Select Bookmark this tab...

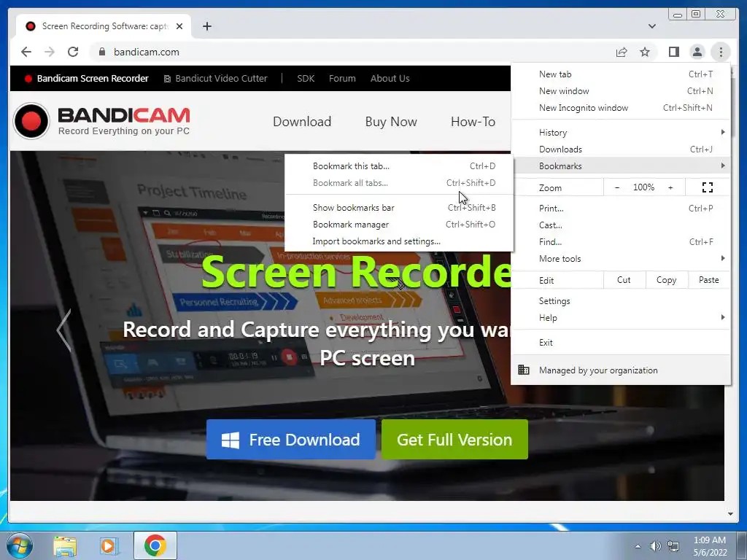coord(399,166)
